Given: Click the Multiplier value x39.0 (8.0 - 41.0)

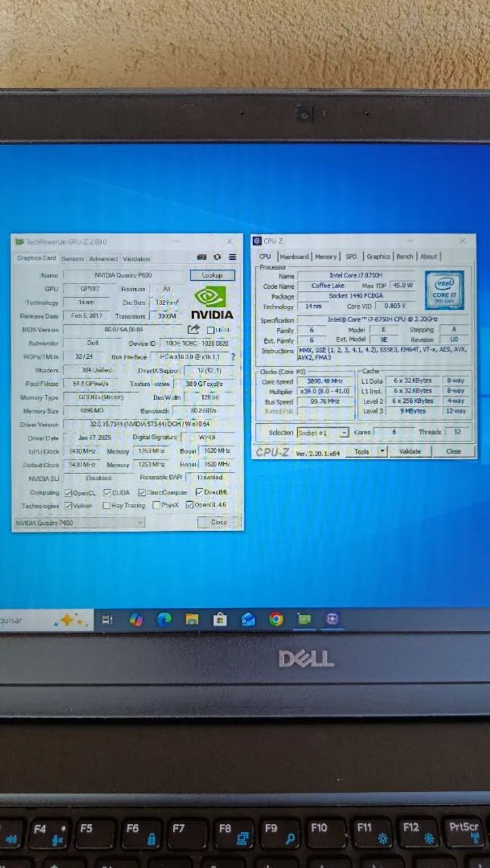Looking at the screenshot, I should 325,391.
